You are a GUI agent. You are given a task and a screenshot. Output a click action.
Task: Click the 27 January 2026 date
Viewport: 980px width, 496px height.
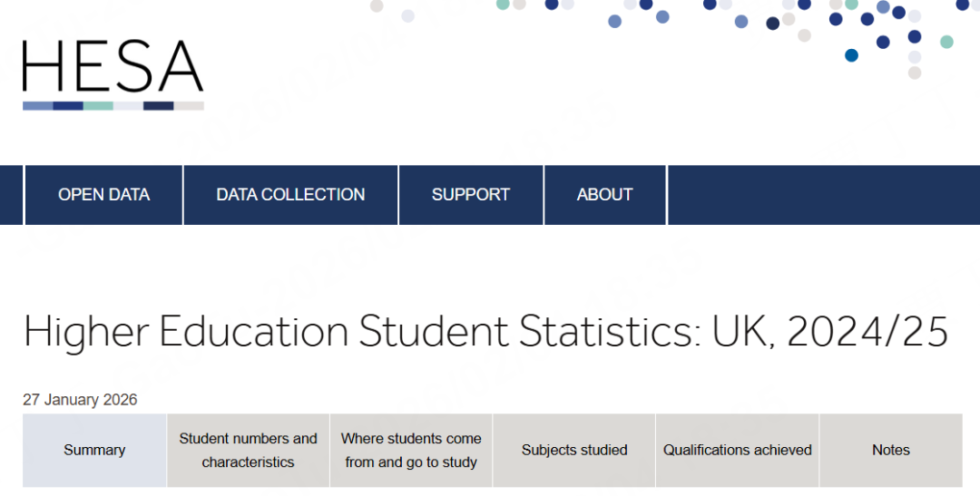coord(80,400)
